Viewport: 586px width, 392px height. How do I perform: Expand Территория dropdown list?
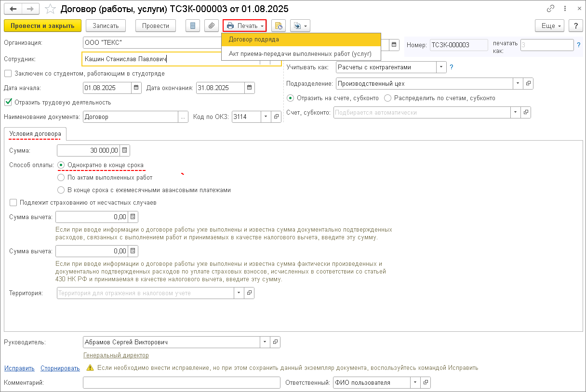[x=239, y=292]
